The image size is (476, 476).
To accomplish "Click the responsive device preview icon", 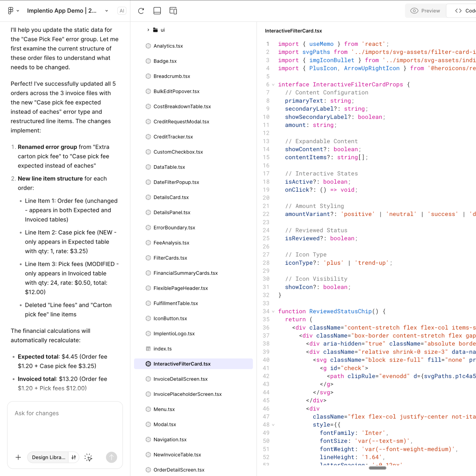I will point(173,11).
